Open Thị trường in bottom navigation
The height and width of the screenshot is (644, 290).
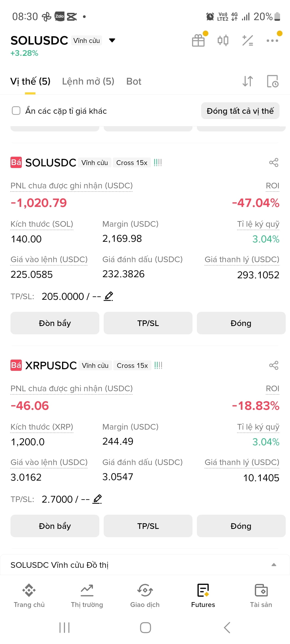coord(87,596)
